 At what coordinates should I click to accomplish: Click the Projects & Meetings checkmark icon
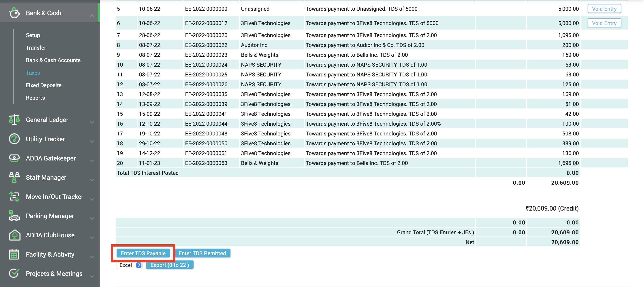tap(14, 273)
